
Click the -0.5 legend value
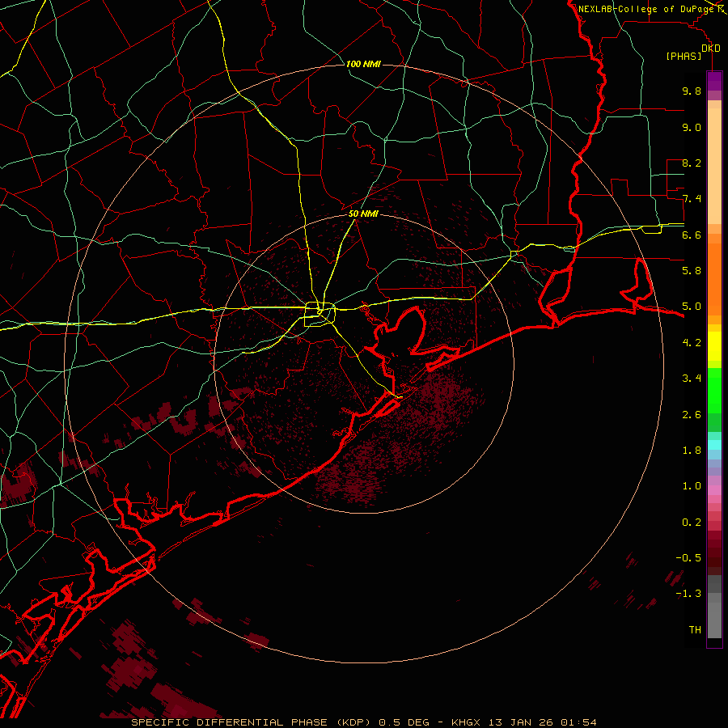coord(688,558)
